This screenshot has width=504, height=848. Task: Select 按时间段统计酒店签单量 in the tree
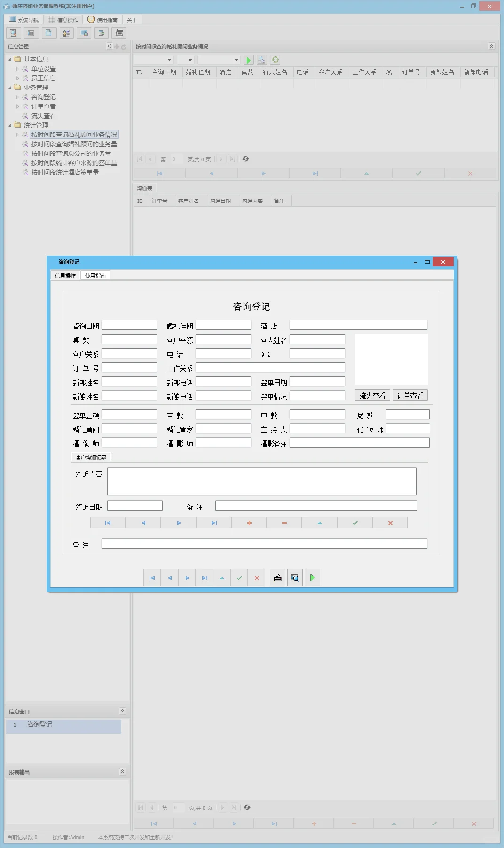[65, 172]
